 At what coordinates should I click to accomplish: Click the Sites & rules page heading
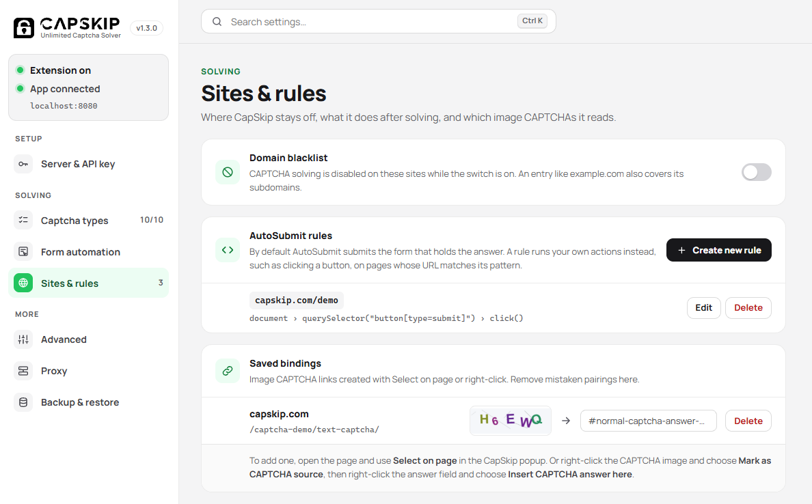click(x=264, y=94)
